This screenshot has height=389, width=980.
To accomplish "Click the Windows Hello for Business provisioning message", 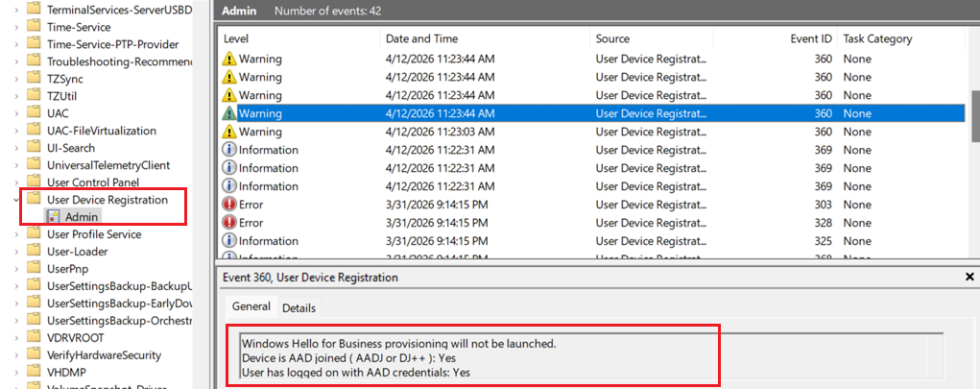I will tap(398, 343).
